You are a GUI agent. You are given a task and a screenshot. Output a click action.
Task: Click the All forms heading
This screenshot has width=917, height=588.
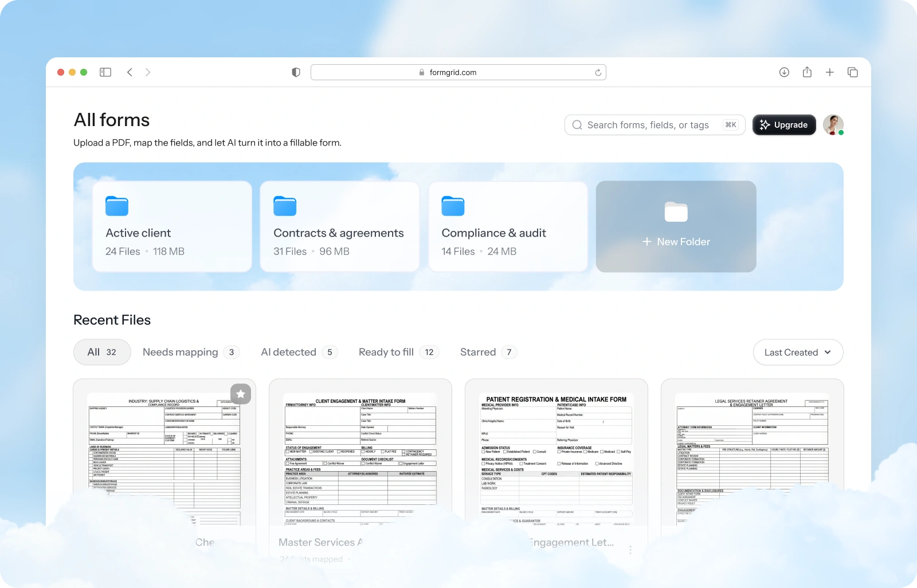112,120
